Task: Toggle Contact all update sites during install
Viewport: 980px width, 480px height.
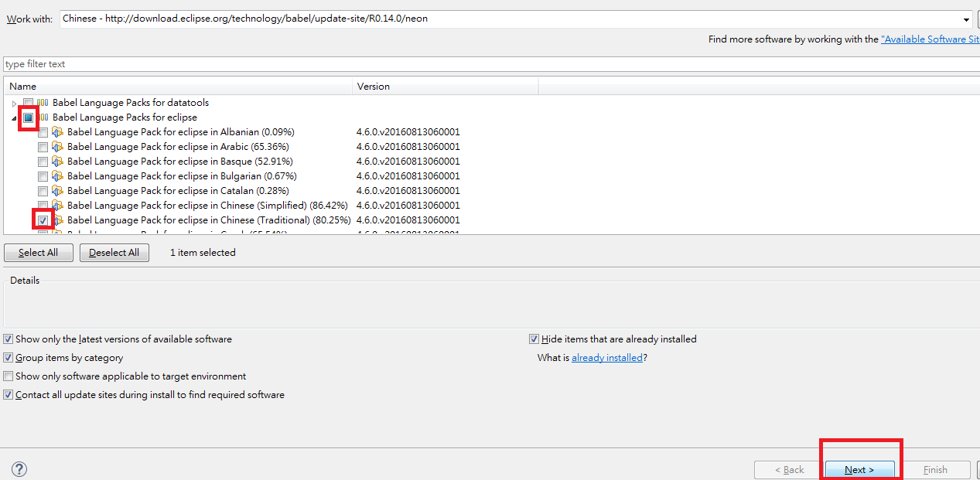Action: tap(9, 395)
